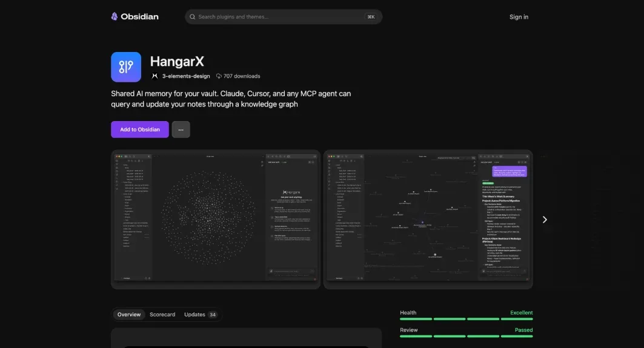Screen dimensions: 644x348
Task: Click the download cloud icon
Action: [x=219, y=76]
